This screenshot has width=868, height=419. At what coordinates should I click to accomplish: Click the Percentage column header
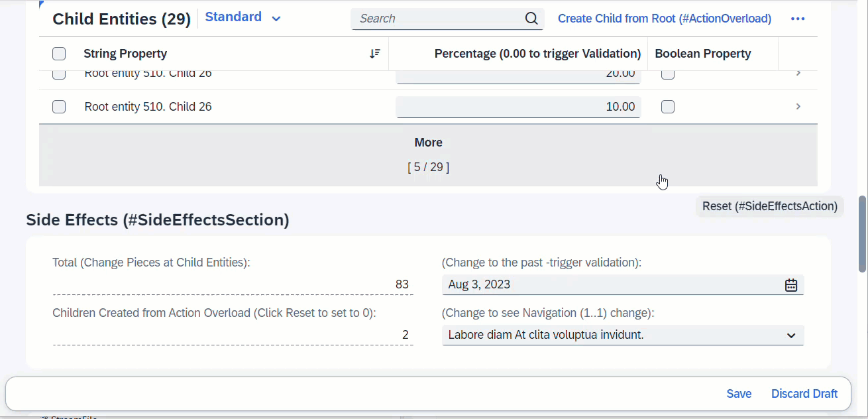537,54
